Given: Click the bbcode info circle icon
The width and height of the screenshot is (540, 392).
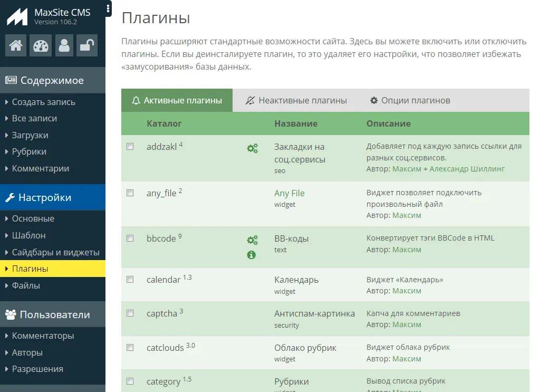Looking at the screenshot, I should (252, 255).
